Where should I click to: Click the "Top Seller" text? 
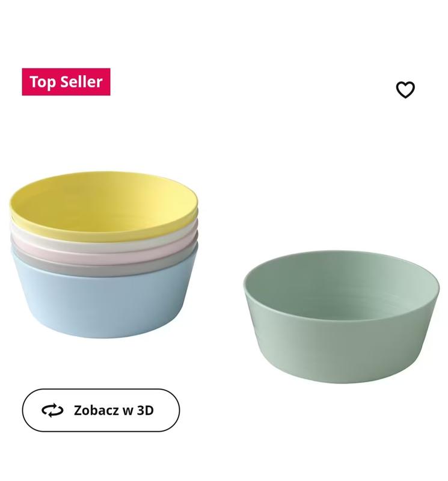pyautogui.click(x=66, y=82)
